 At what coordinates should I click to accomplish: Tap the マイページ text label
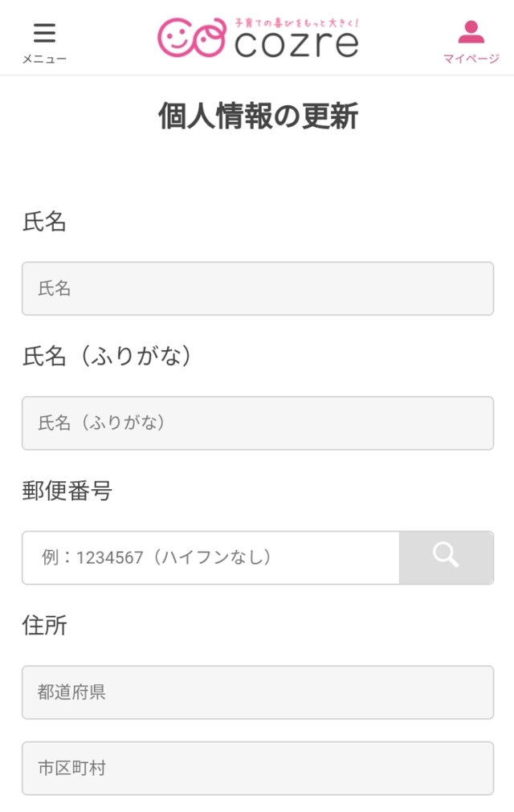click(471, 59)
